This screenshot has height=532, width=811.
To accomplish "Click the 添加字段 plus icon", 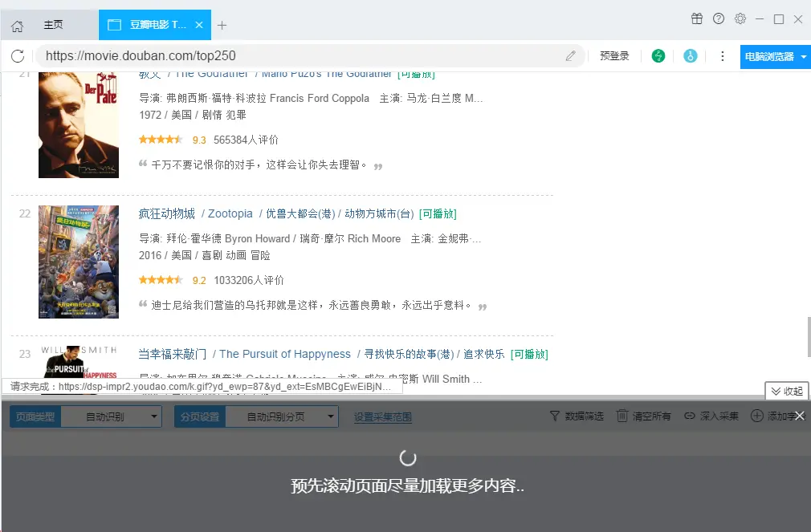I will tap(756, 416).
